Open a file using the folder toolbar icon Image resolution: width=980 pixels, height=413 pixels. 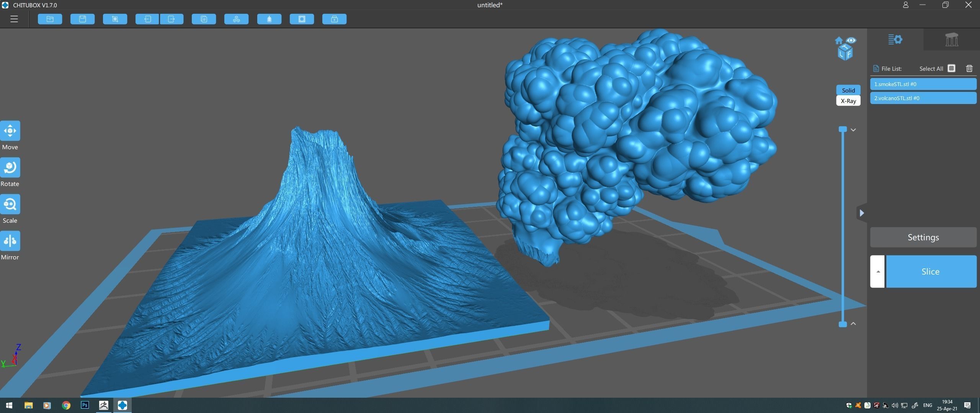click(x=50, y=19)
